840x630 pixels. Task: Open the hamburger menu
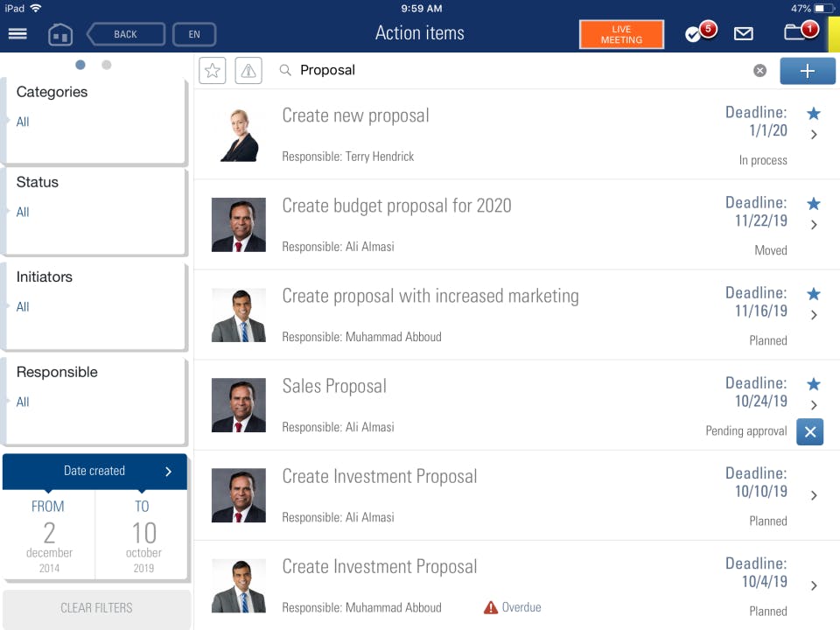click(17, 34)
